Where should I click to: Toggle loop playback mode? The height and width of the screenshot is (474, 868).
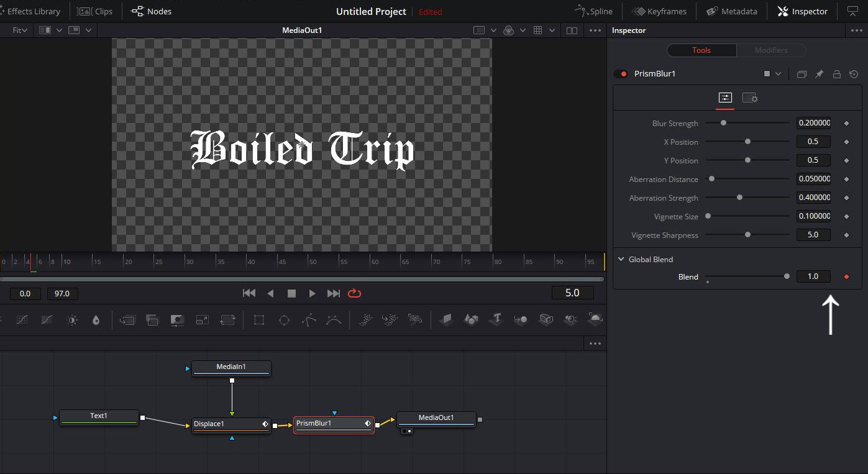[x=355, y=293]
